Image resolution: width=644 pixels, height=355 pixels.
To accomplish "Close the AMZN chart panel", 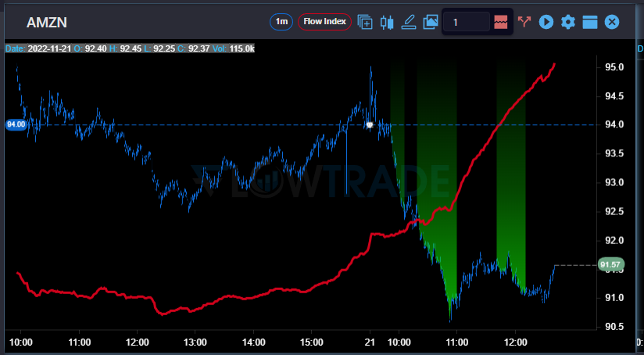I will coord(612,22).
